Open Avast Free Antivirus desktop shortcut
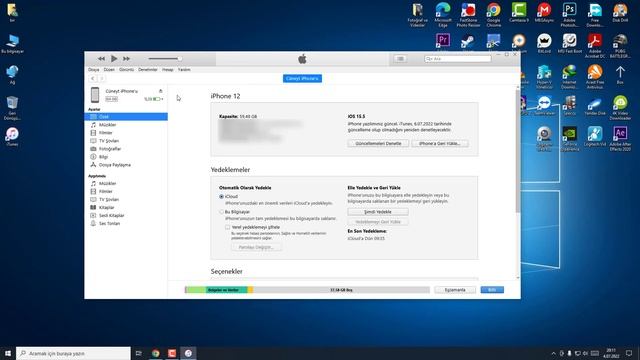This screenshot has height=360, width=640. (595, 77)
